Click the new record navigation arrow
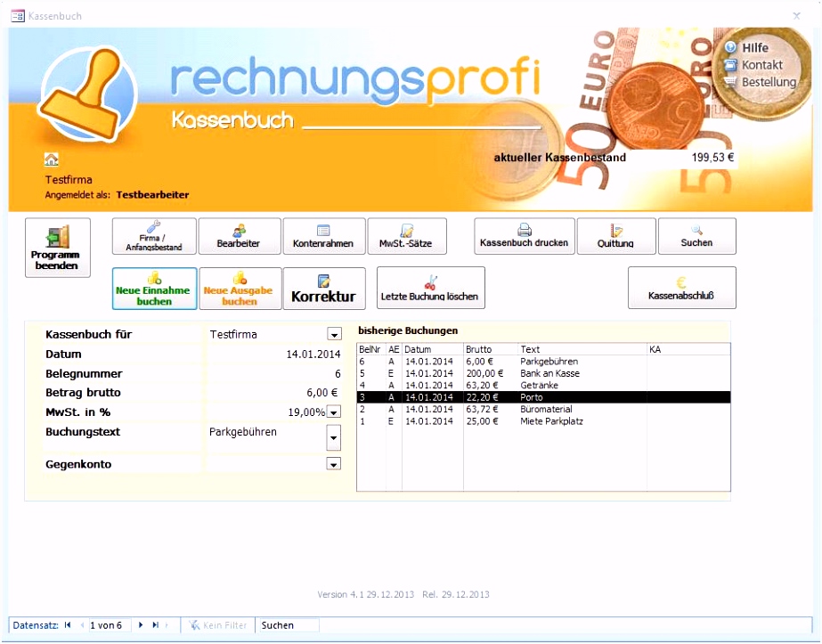The height and width of the screenshot is (644, 822). tap(167, 625)
